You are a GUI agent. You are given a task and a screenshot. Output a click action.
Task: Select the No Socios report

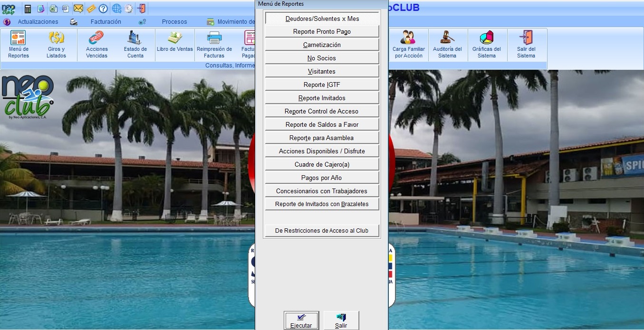tap(322, 58)
